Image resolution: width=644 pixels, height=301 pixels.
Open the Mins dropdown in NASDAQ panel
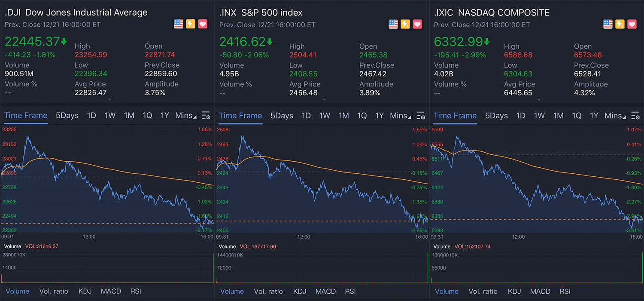[x=615, y=116]
